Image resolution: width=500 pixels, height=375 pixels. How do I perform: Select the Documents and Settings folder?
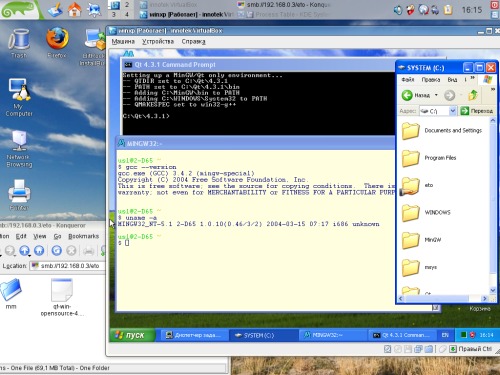pyautogui.click(x=442, y=130)
